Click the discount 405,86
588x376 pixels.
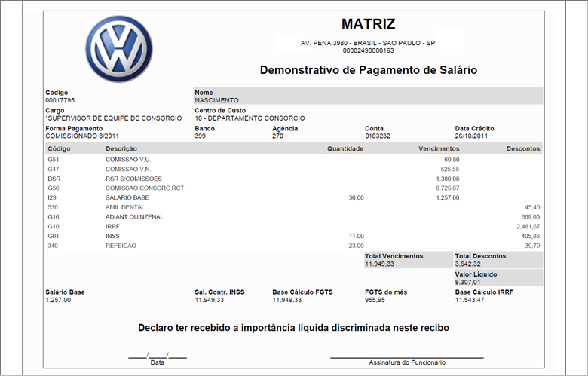tap(531, 236)
